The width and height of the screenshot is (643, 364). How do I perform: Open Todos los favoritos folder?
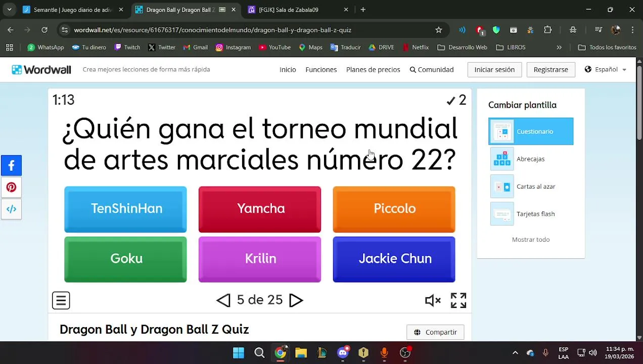tap(607, 48)
